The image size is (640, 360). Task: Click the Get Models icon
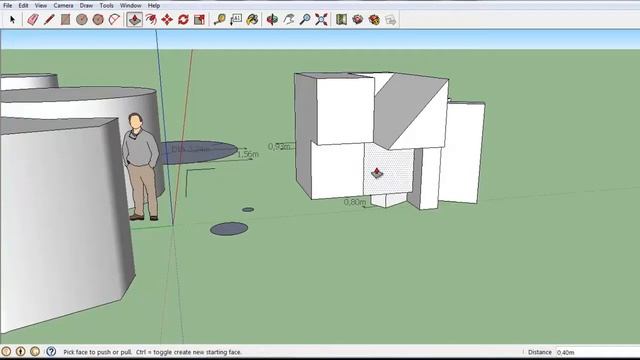pos(358,19)
